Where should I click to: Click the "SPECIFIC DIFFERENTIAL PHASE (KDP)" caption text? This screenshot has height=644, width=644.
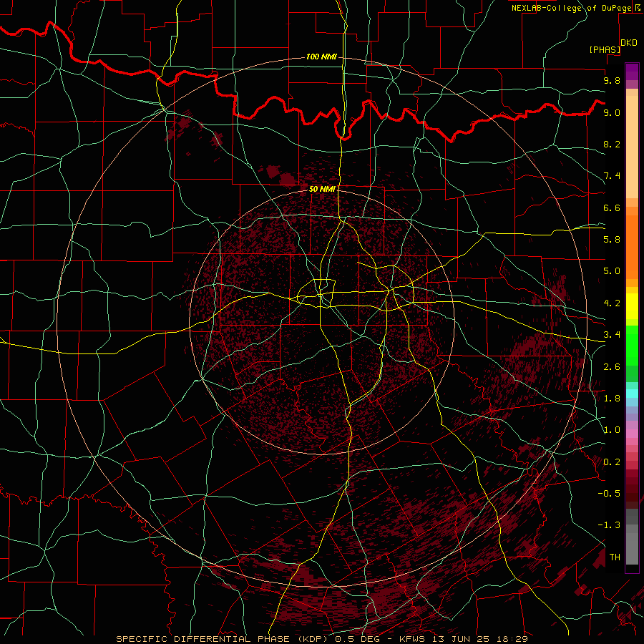click(x=223, y=639)
